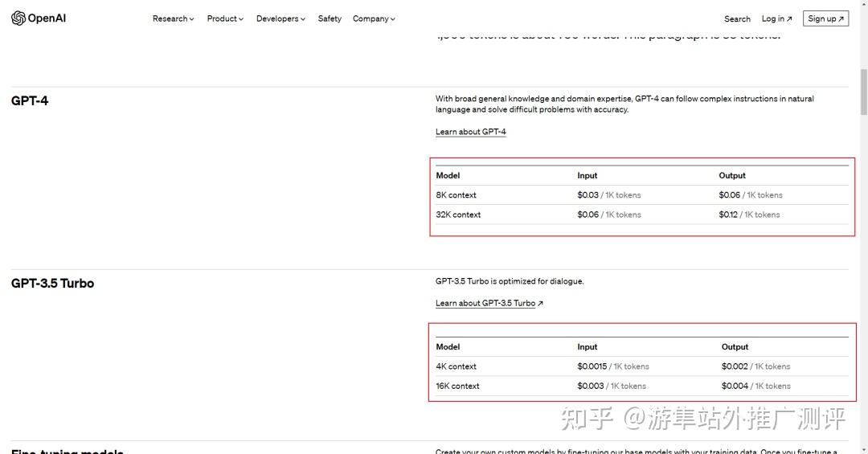Click the Model column header in GPT-3.5 Turbo table
The image size is (868, 454).
[448, 347]
